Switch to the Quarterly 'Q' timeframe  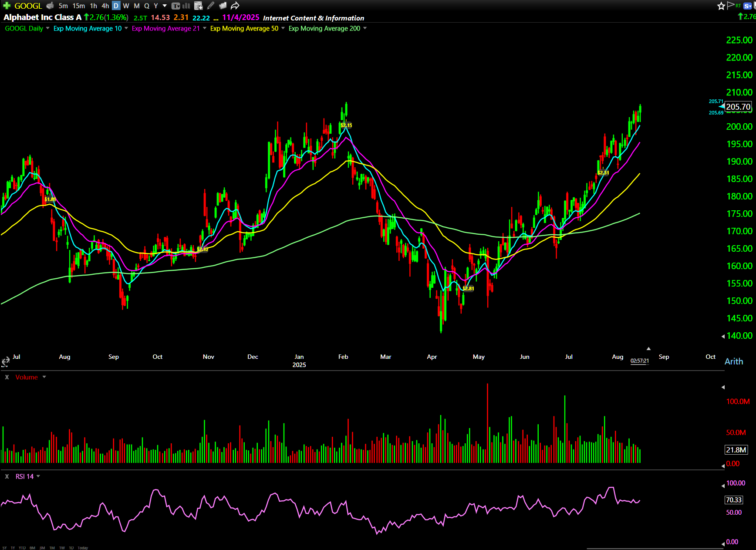click(147, 6)
